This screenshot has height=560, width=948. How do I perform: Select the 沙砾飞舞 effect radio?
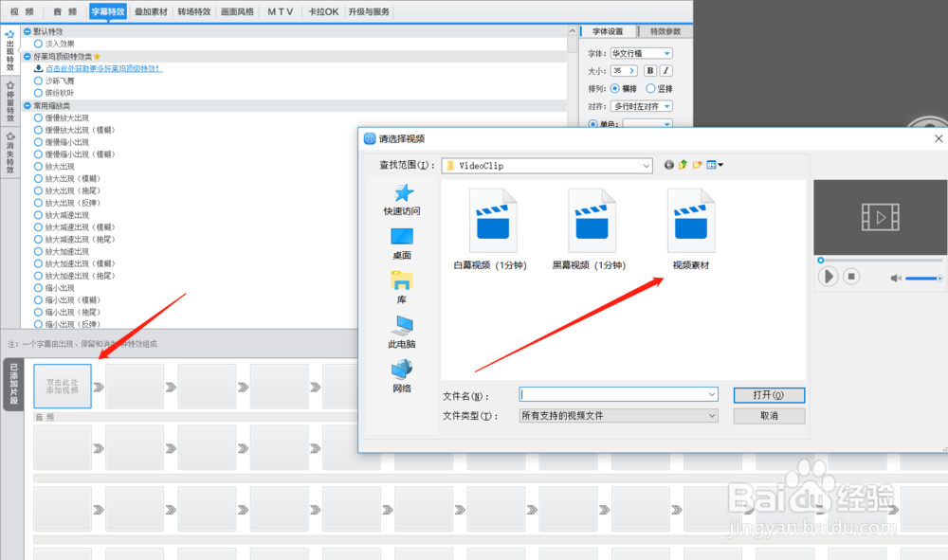pyautogui.click(x=38, y=81)
